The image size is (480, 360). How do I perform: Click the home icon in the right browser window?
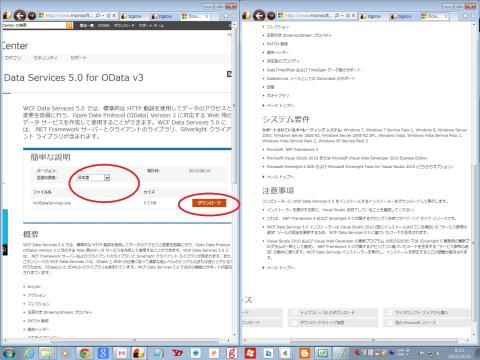click(x=466, y=16)
